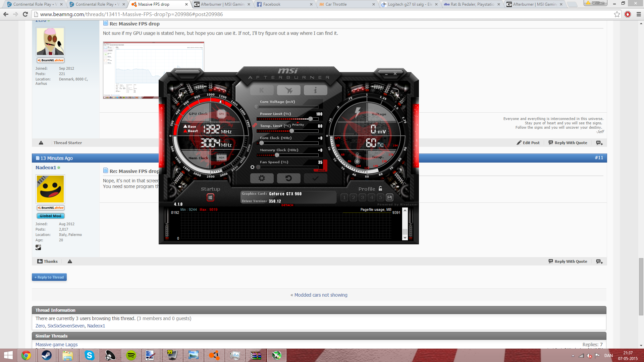This screenshot has width=644, height=362.
Task: Click the Windows Start button
Action: click(8, 355)
